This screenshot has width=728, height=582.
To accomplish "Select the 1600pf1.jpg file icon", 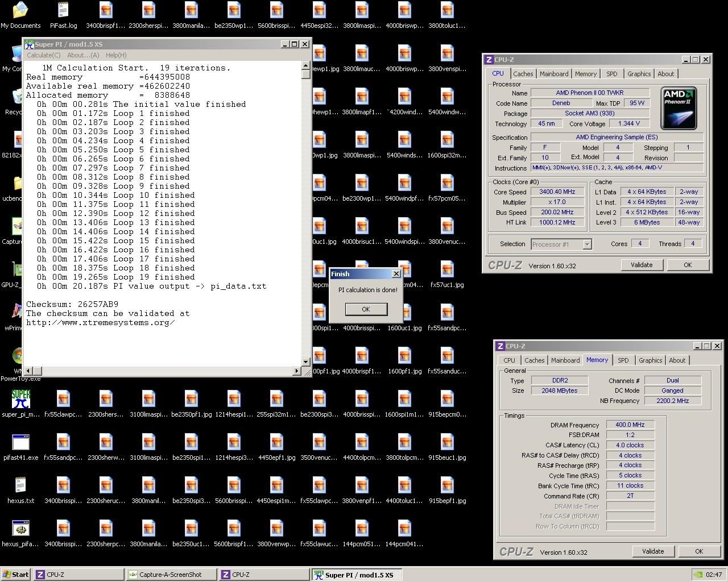I will click(404, 356).
